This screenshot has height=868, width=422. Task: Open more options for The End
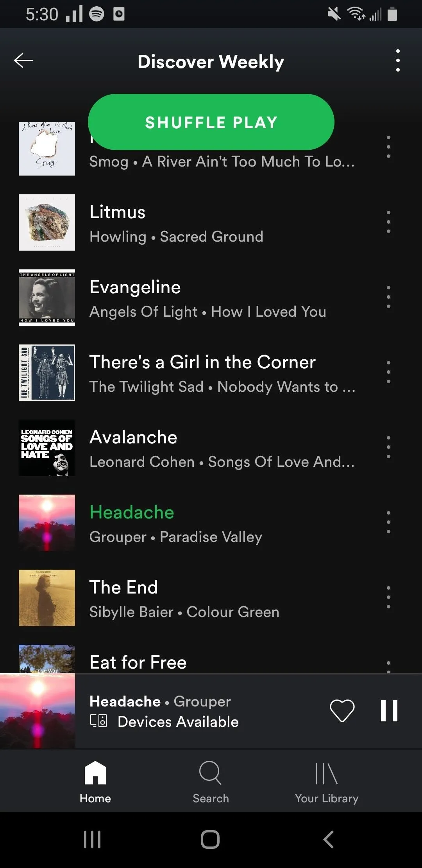point(388,597)
